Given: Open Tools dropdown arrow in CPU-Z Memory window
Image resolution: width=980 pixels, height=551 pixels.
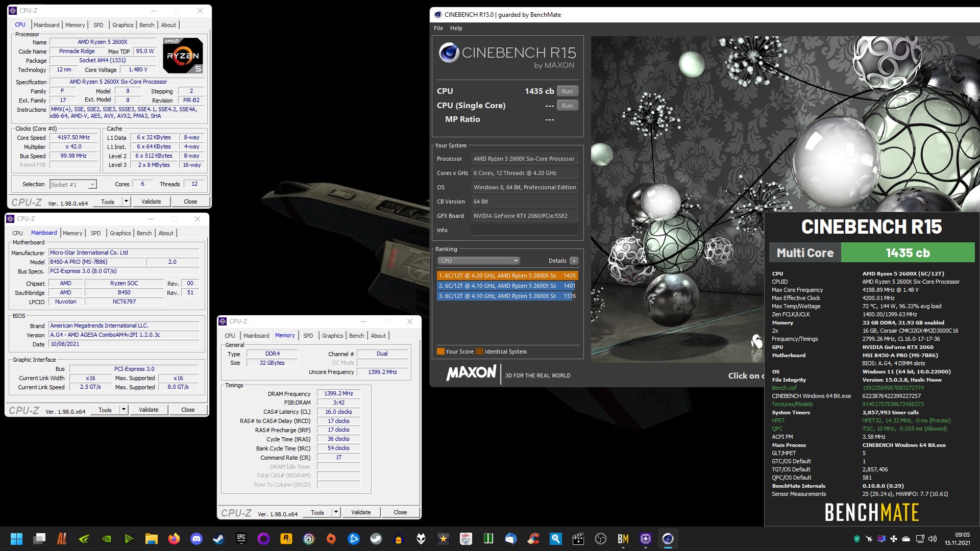Looking at the screenshot, I should (x=336, y=512).
